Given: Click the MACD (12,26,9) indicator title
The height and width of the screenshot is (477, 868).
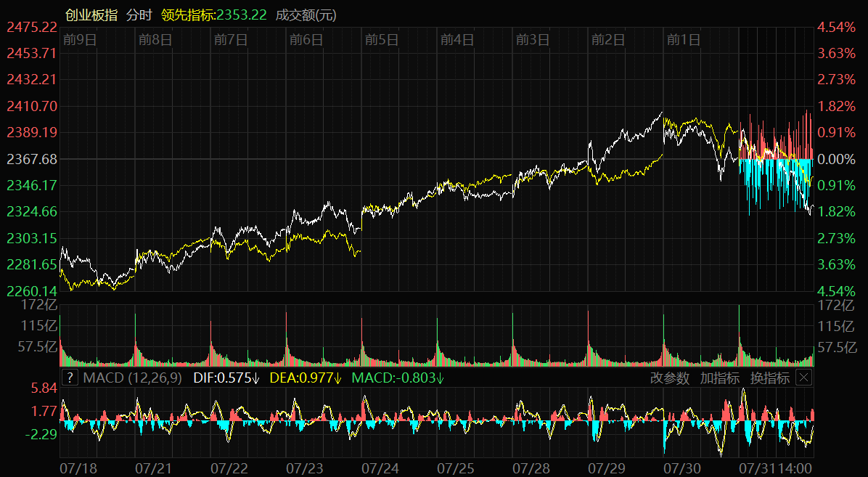Looking at the screenshot, I should click(133, 378).
